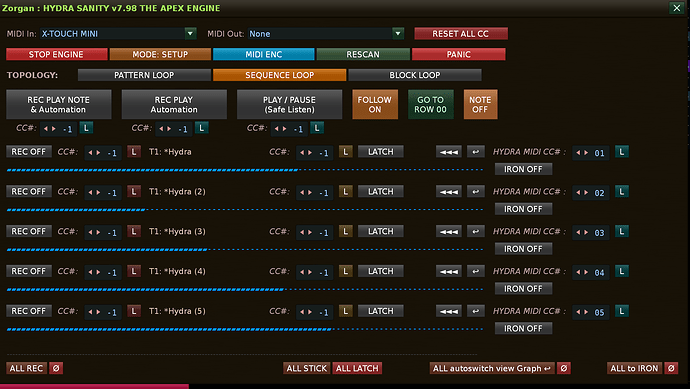Increase CC# under REC PLAY NOTE with right arrow
The height and width of the screenshot is (389, 690).
54,129
